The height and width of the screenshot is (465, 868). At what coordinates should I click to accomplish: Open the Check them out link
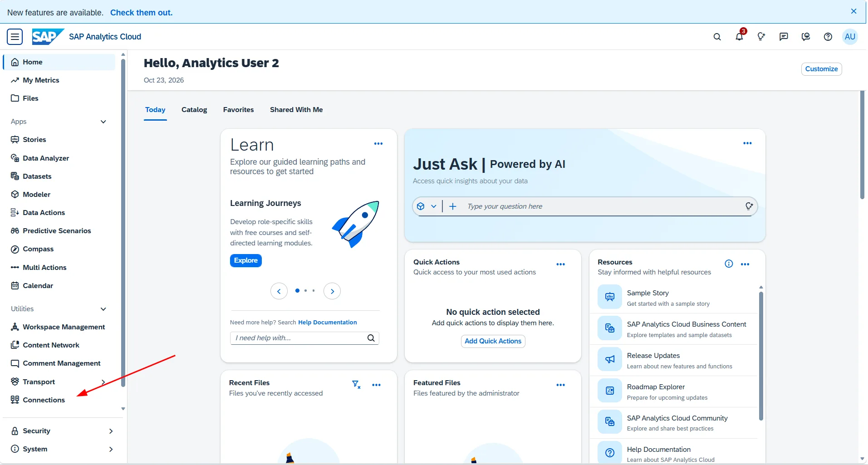[x=142, y=13]
